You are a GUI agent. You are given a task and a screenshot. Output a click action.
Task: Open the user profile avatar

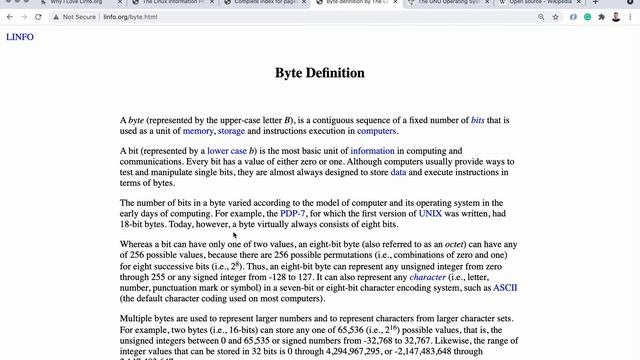tap(616, 17)
